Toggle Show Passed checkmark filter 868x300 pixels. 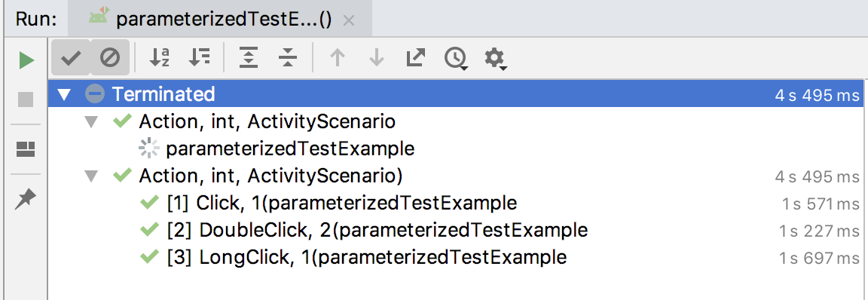pos(71,57)
